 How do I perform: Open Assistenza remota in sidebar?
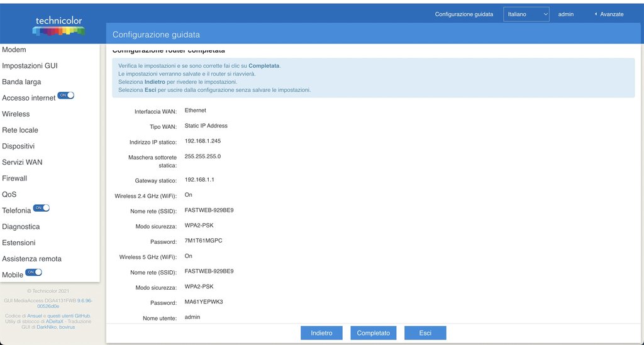coord(31,259)
